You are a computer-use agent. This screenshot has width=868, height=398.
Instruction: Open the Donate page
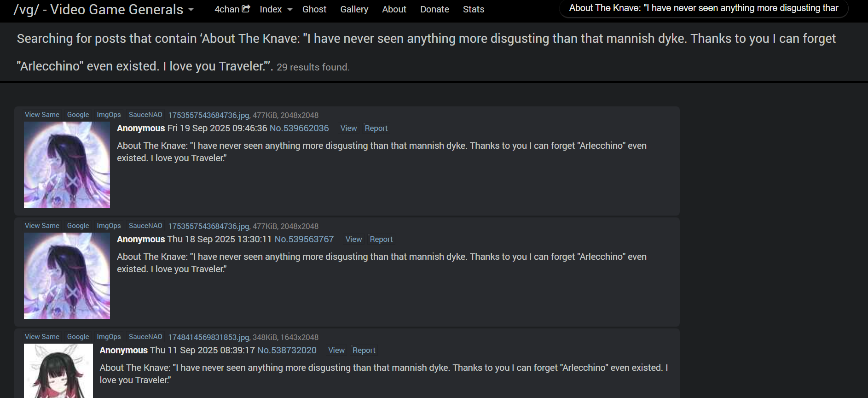(x=434, y=9)
